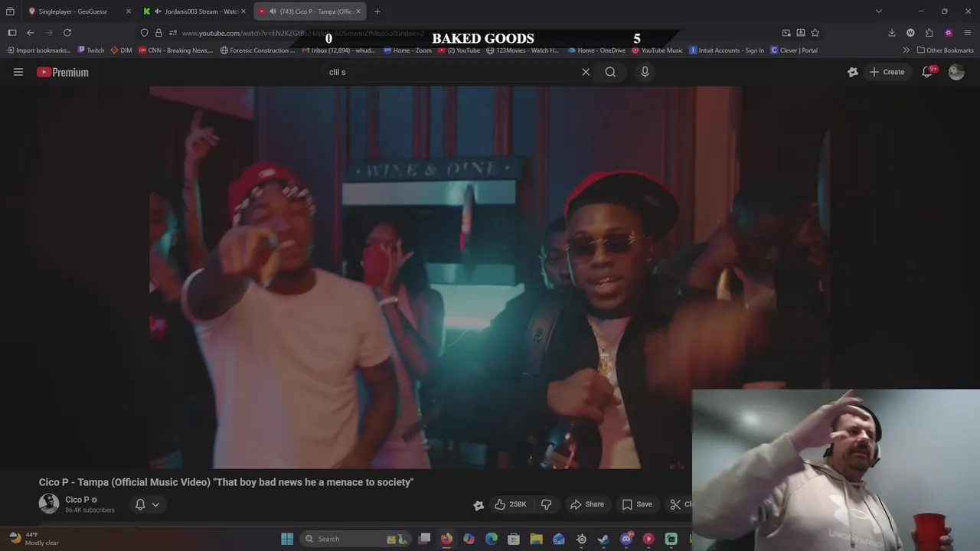Open Steam from the taskbar
The image size is (980, 551).
pos(603,539)
